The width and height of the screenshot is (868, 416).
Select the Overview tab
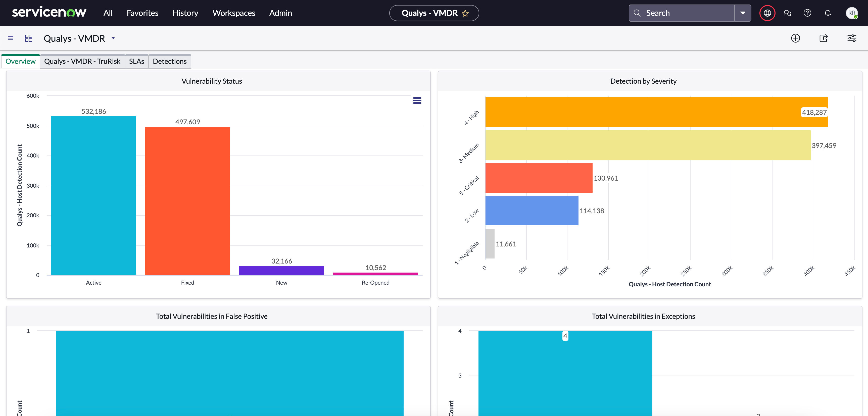21,61
